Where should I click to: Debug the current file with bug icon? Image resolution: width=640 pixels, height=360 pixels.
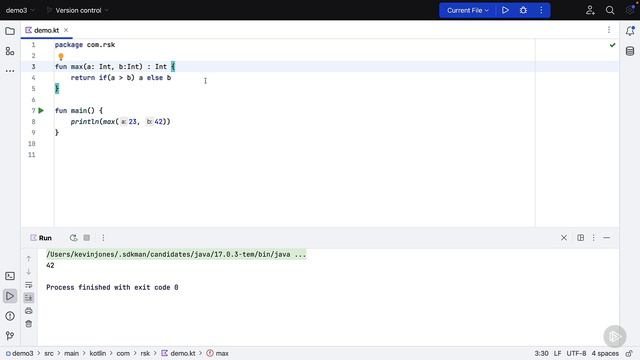point(523,10)
